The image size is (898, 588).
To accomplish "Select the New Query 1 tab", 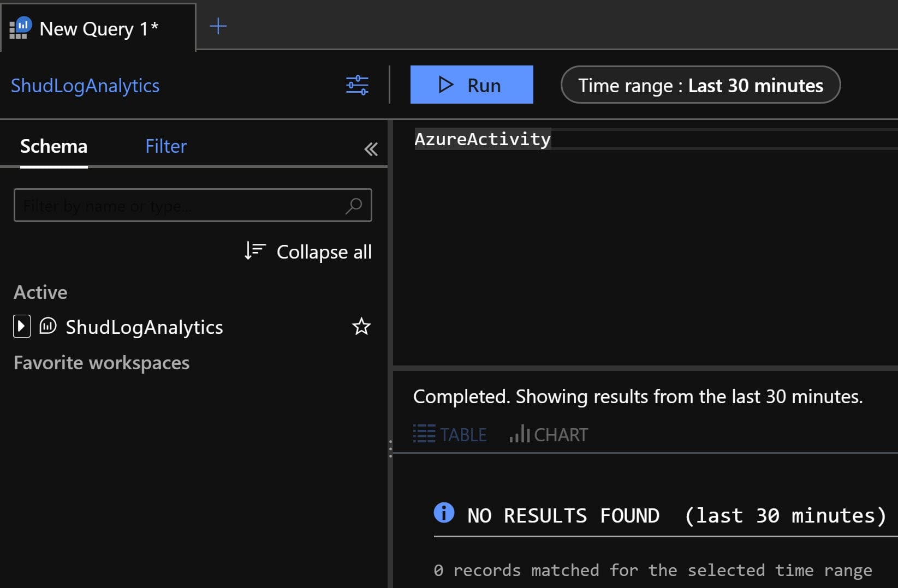I will 98,28.
